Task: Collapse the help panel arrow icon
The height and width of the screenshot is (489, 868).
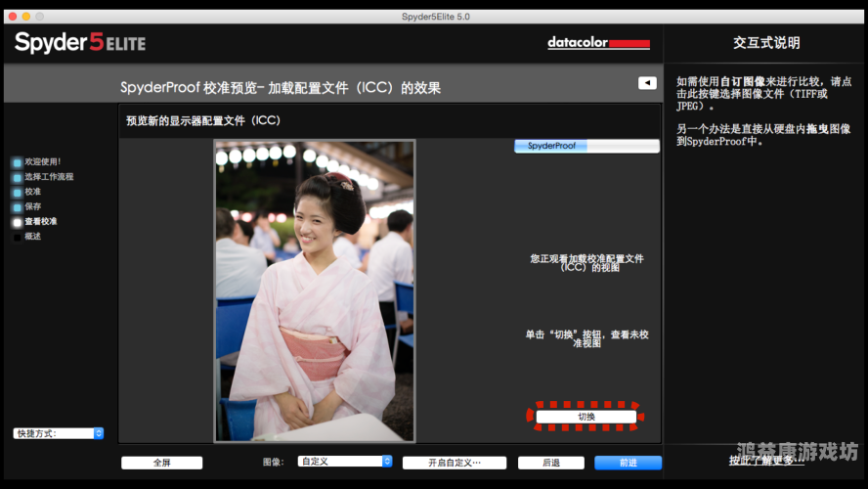Action: pos(647,83)
